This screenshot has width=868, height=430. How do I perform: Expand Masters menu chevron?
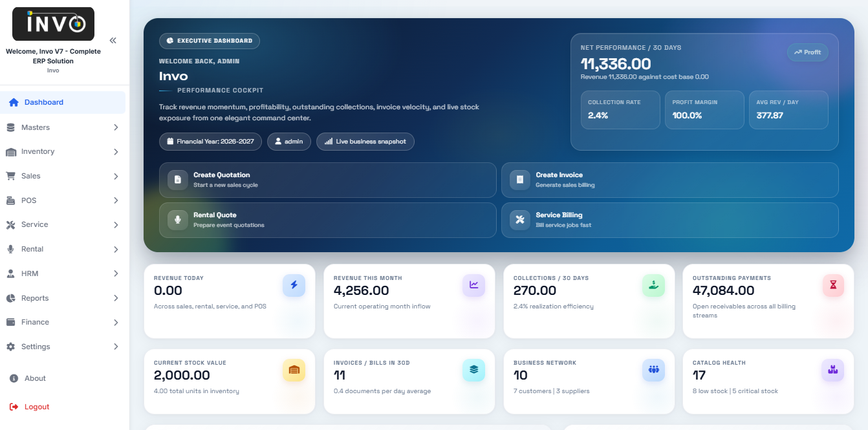click(x=116, y=127)
